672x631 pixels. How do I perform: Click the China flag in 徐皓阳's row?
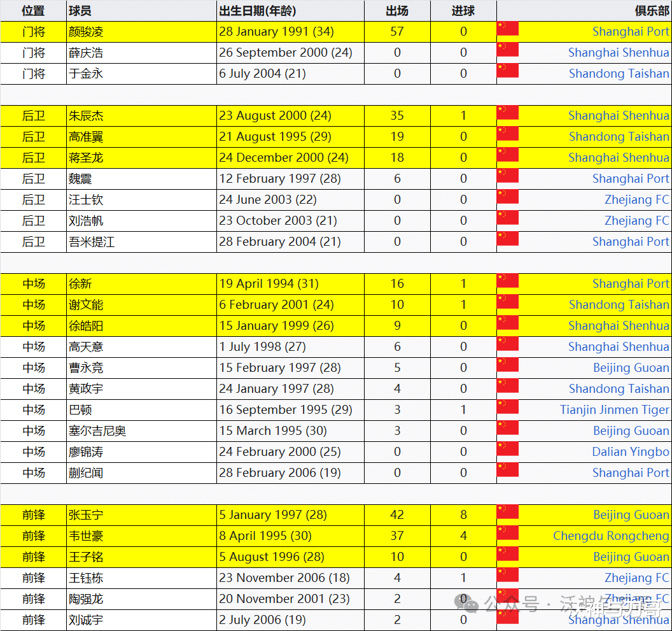[508, 323]
